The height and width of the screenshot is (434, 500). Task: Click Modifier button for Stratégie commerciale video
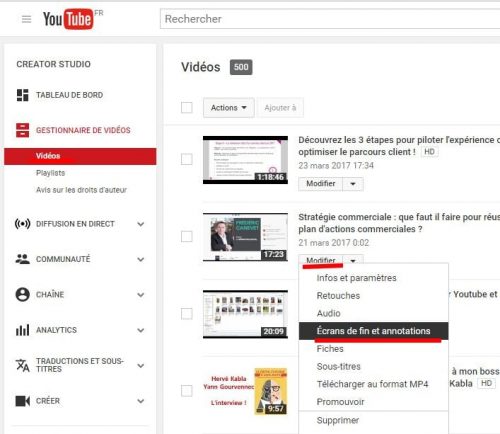tap(321, 260)
